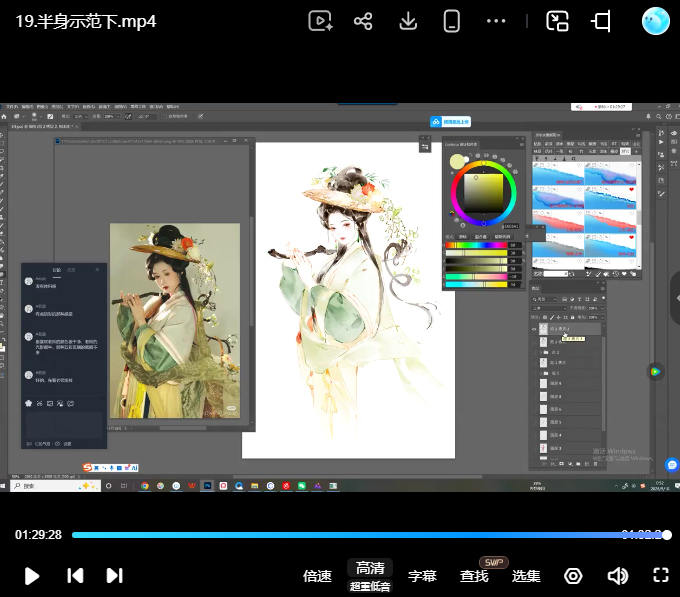Open the 高清 quality selector
Image resolution: width=680 pixels, height=597 pixels.
[x=370, y=568]
